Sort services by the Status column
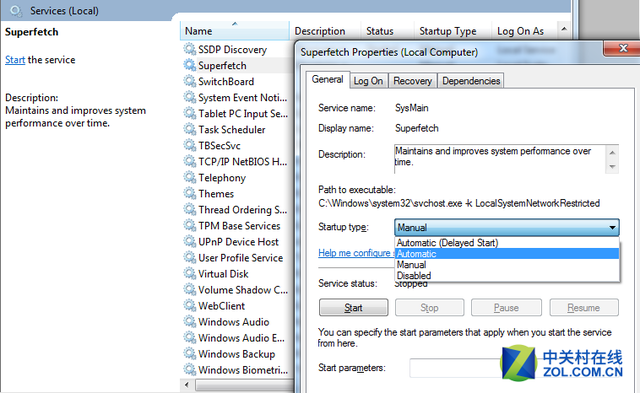This screenshot has width=640, height=393. [388, 31]
